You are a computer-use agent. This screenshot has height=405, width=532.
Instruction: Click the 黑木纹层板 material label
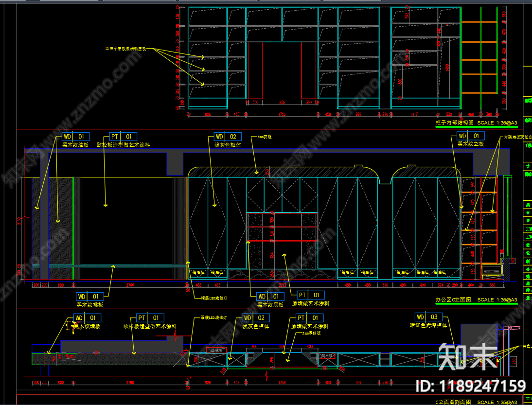point(270,304)
